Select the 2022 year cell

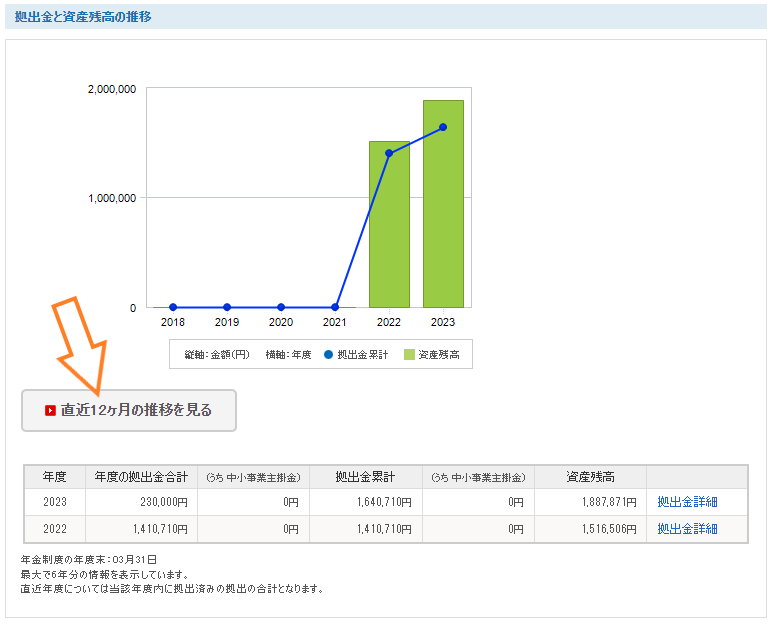pos(55,529)
